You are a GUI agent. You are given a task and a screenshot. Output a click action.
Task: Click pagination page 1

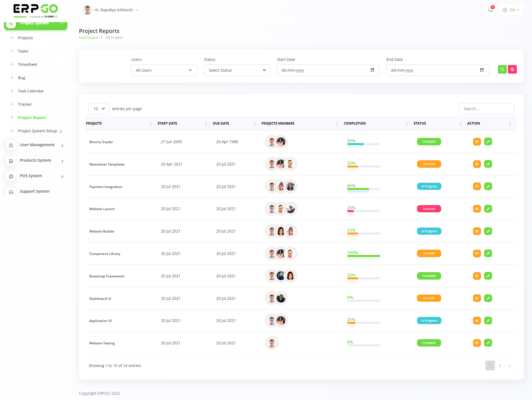pyautogui.click(x=490, y=366)
